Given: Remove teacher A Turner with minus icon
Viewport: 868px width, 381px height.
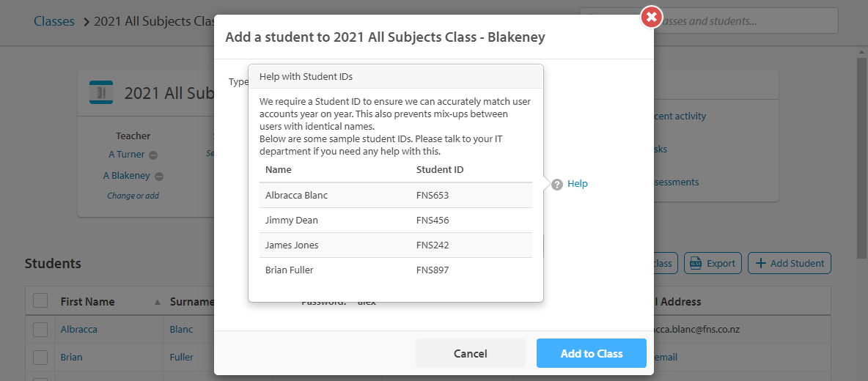Looking at the screenshot, I should pyautogui.click(x=153, y=155).
